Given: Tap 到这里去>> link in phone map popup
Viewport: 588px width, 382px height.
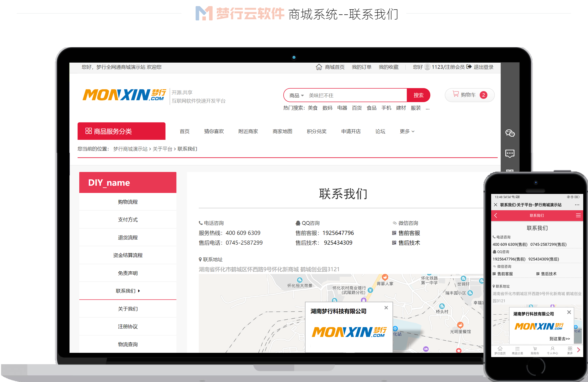Looking at the screenshot, I should 560,339.
